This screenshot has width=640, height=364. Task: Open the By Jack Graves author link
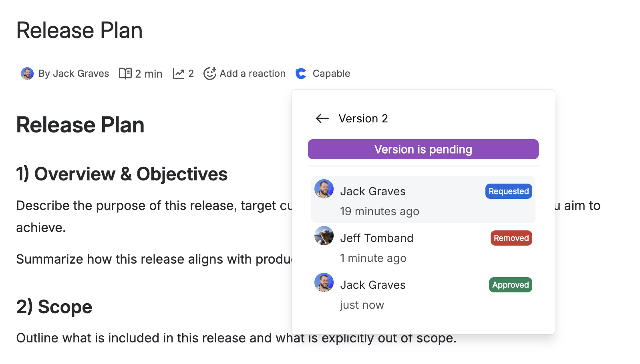(74, 74)
